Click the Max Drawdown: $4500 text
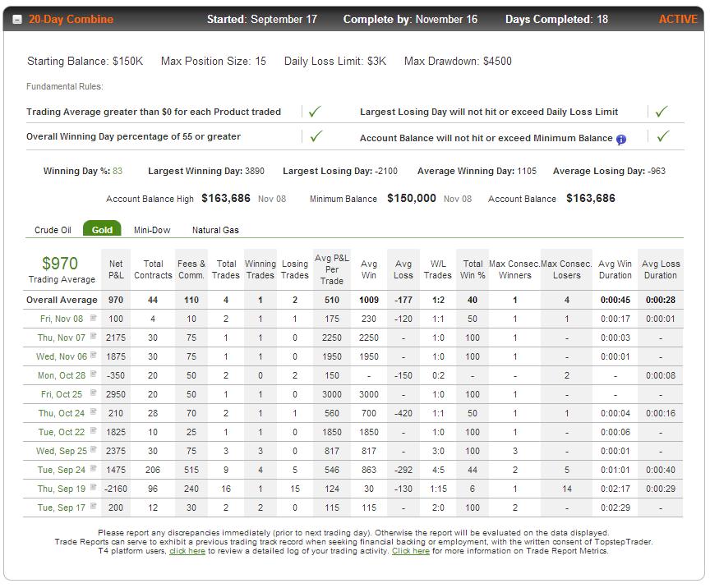This screenshot has width=710, height=588. 458,61
